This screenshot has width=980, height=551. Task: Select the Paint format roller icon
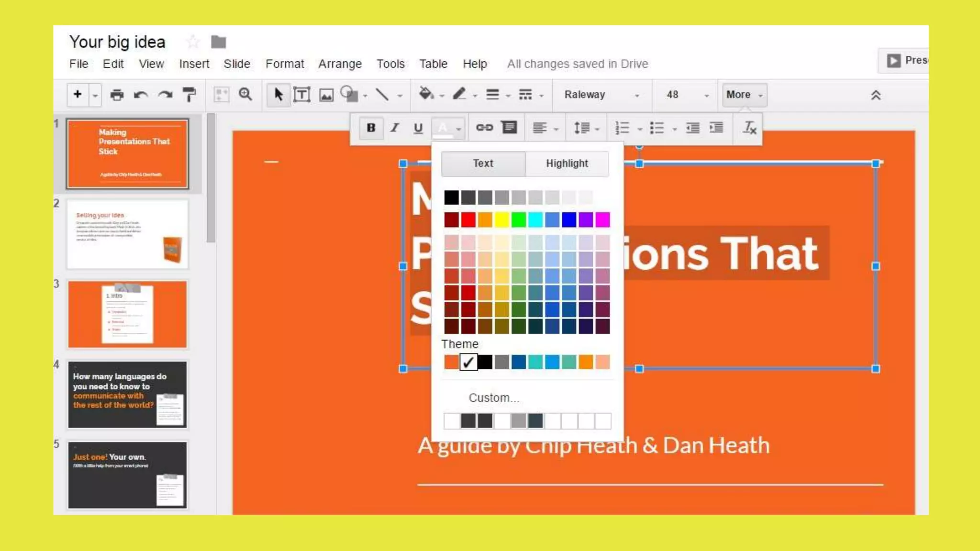coord(189,95)
